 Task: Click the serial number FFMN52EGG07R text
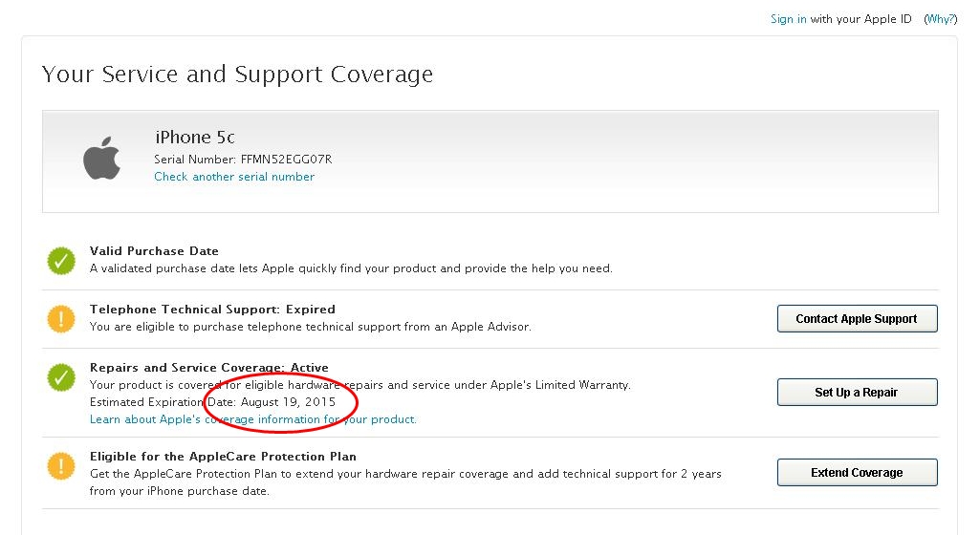[286, 160]
